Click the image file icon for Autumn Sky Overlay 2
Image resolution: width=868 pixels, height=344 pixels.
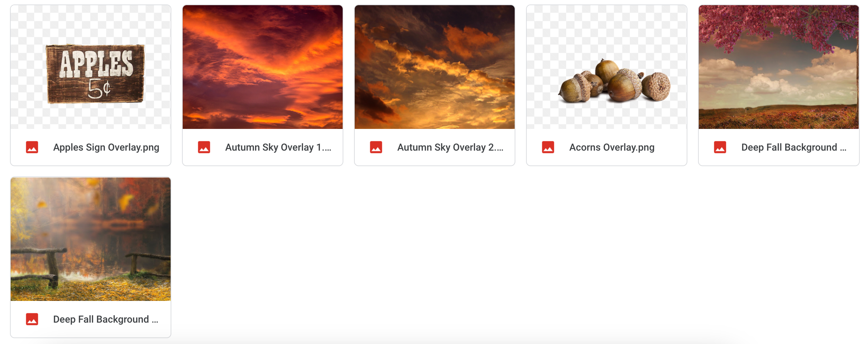pos(376,147)
